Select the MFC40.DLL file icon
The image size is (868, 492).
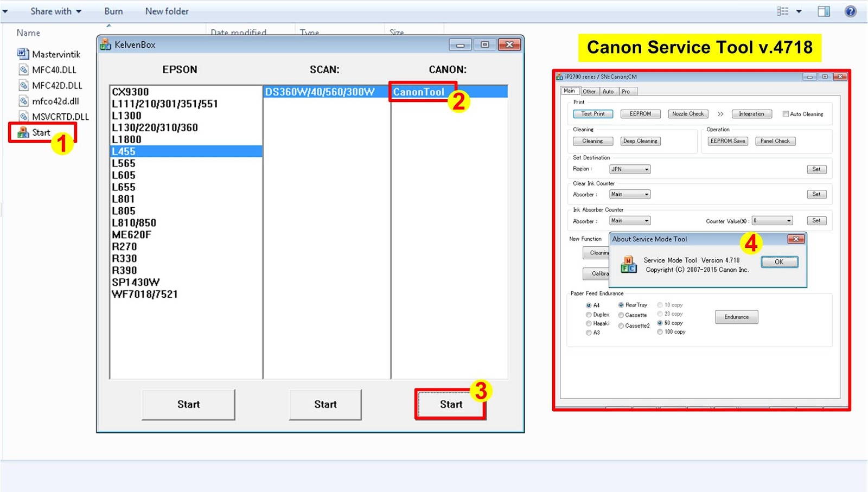coord(23,69)
